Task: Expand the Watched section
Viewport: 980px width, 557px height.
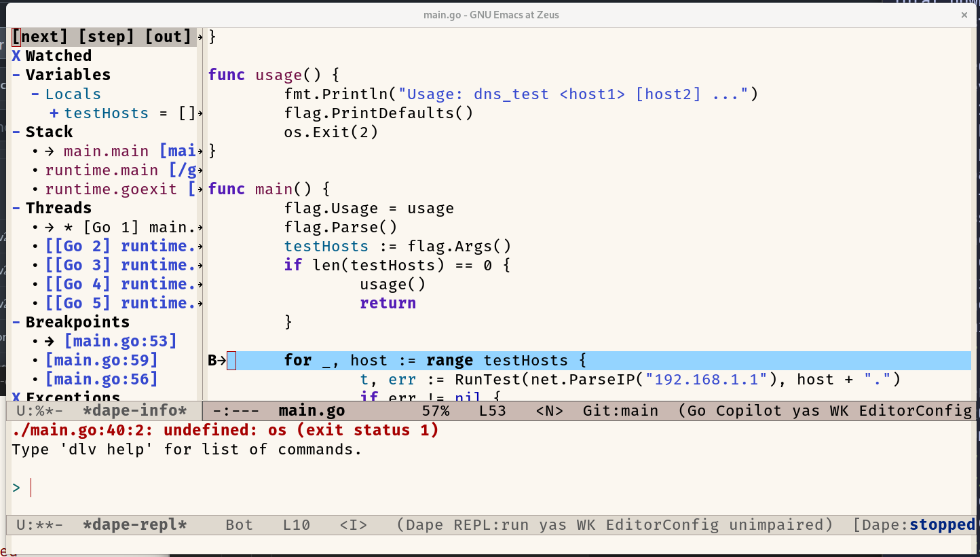Action: [x=16, y=56]
